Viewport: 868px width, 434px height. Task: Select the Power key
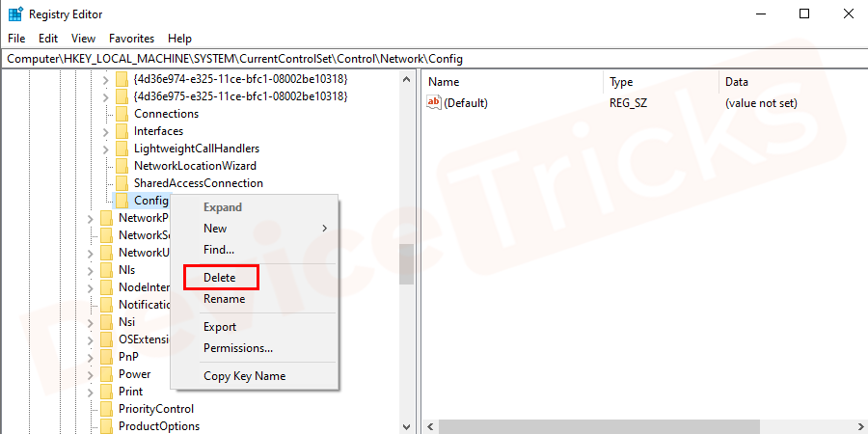[x=134, y=374]
